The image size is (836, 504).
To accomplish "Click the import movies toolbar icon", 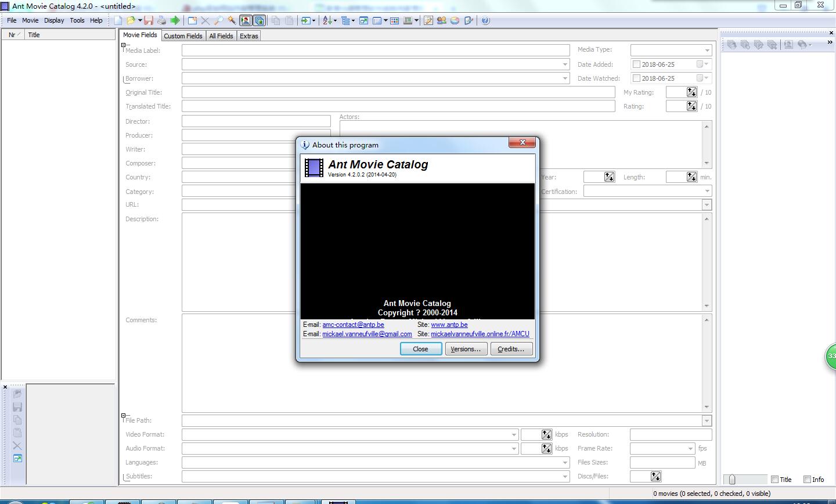I will [305, 20].
